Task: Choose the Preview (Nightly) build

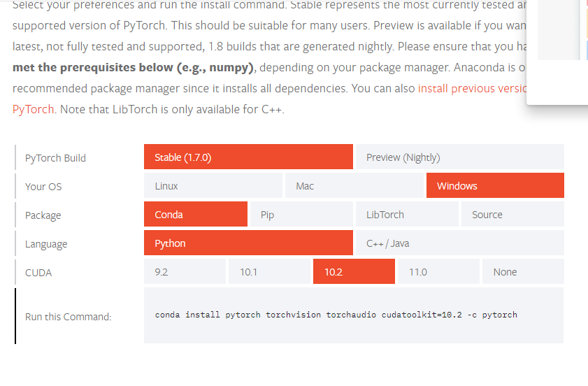Action: pyautogui.click(x=460, y=157)
